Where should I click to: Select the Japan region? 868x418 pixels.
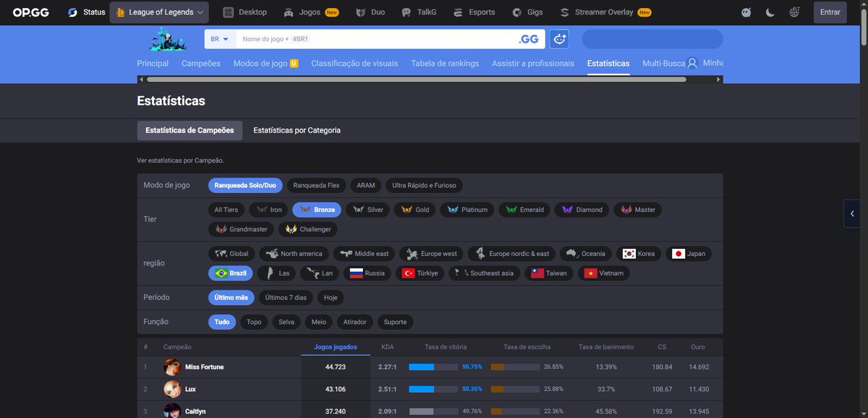[689, 254]
